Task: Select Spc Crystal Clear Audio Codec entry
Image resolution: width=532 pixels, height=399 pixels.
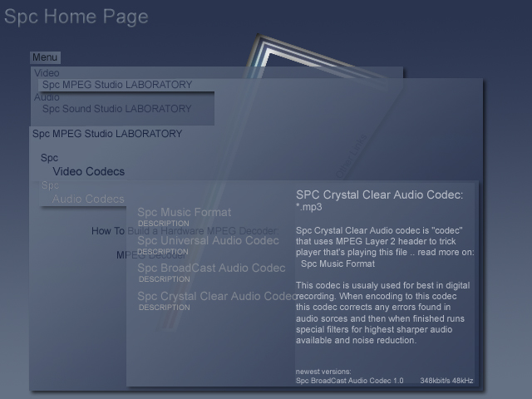Action: (216, 296)
